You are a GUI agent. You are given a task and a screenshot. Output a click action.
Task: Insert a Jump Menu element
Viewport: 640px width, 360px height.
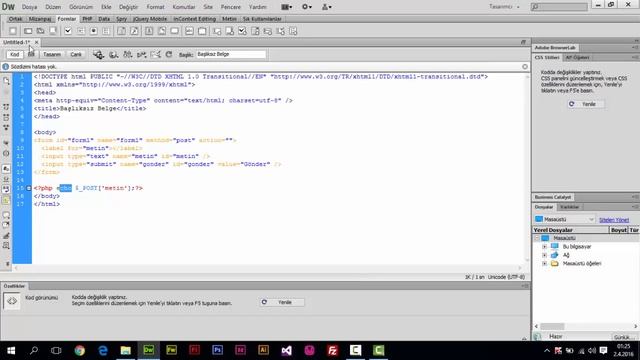click(134, 31)
